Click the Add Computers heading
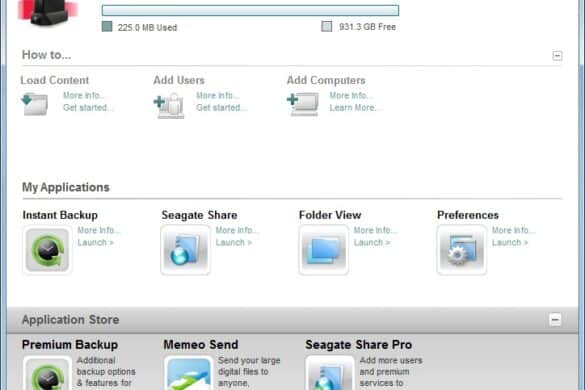Screen dimensions: 585x390 click(x=326, y=80)
